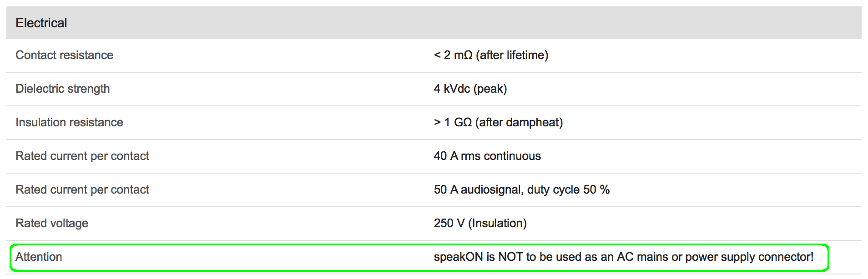This screenshot has height=279, width=868.
Task: Click '50 A audiosignal, duty cycle 50 %' value
Action: point(521,189)
